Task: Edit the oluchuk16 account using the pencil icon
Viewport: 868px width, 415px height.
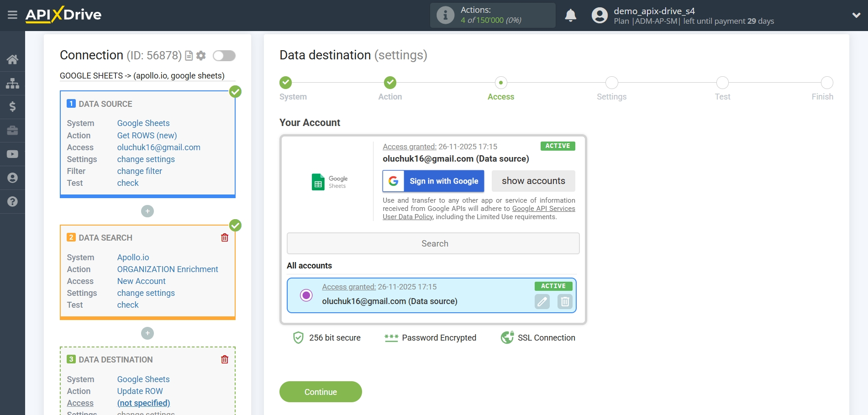Action: (x=542, y=302)
